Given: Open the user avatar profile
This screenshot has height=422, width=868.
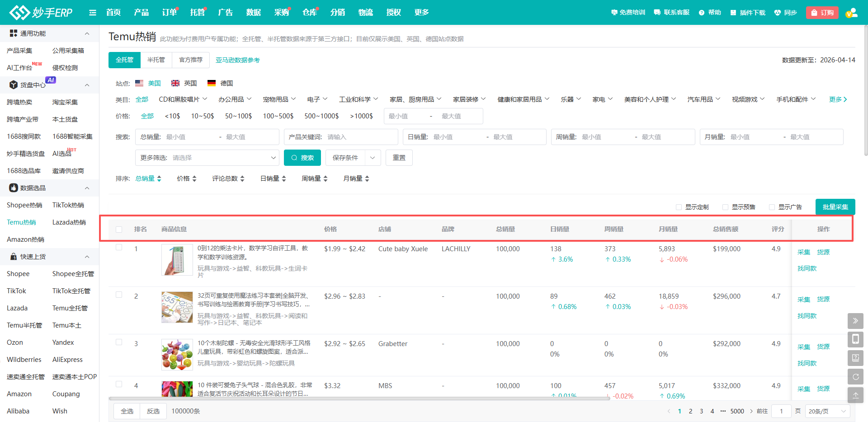Looking at the screenshot, I should tap(851, 13).
